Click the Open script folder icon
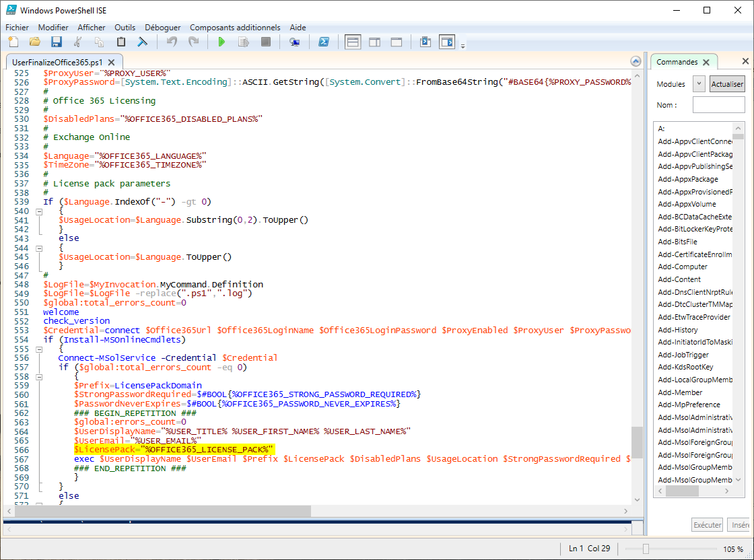 (34, 42)
